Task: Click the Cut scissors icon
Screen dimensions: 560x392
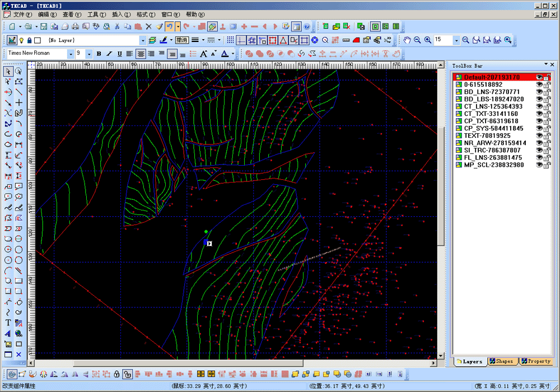Action: point(117,26)
